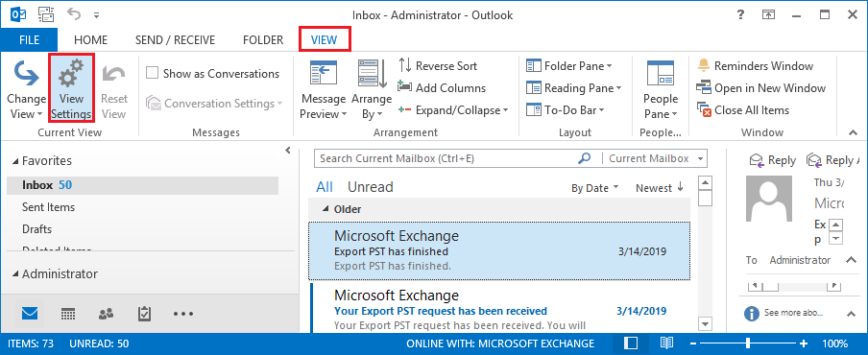Click the navigation options ellipsis
The image size is (868, 355).
(183, 314)
